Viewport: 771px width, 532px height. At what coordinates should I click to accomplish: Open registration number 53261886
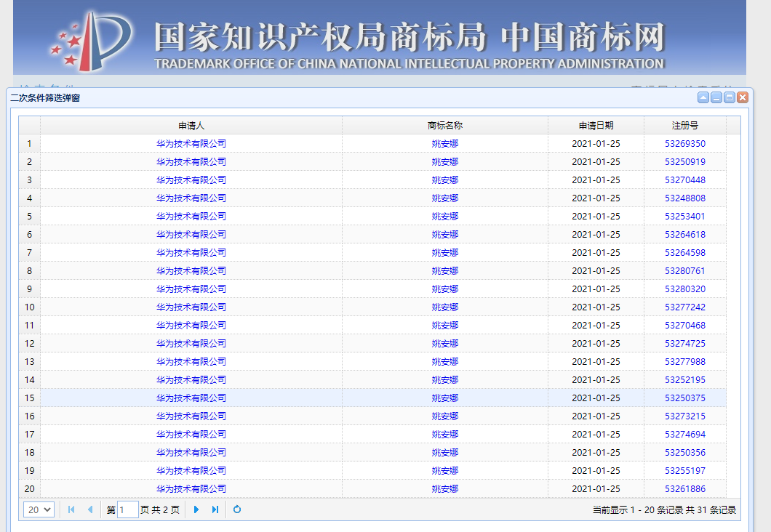click(x=685, y=489)
